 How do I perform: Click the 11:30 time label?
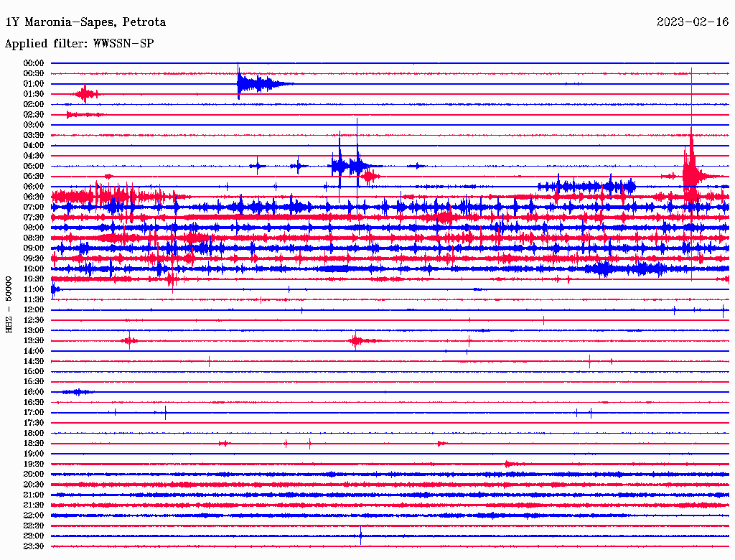[x=34, y=299]
